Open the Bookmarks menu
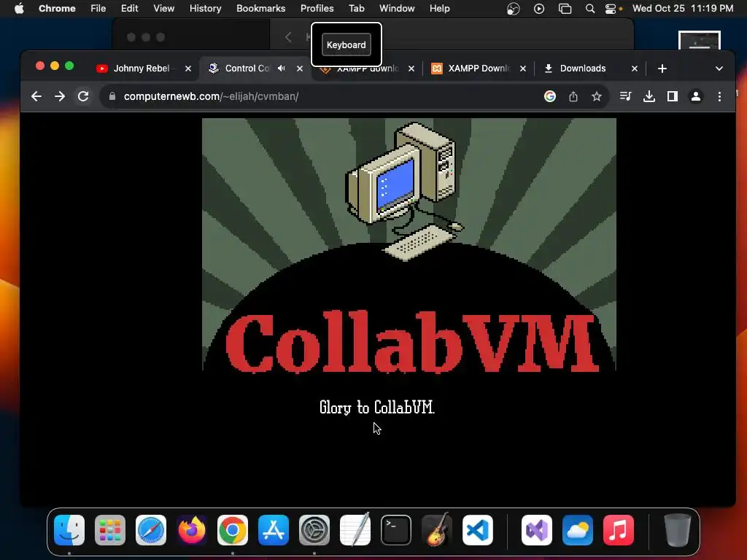 tap(261, 9)
